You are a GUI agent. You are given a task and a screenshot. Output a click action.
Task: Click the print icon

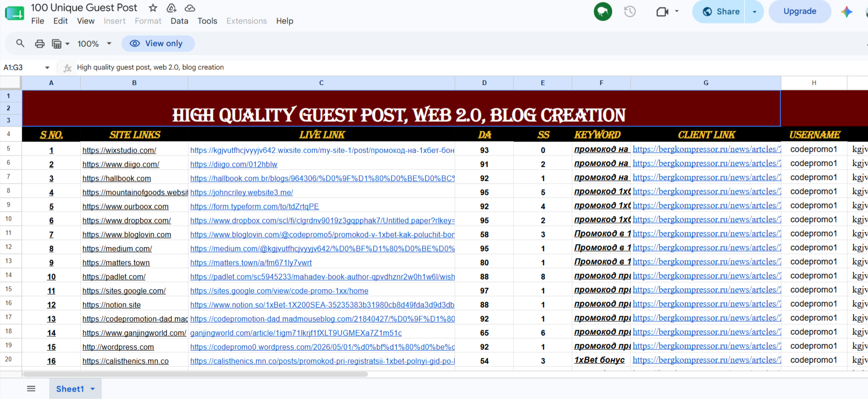point(40,44)
